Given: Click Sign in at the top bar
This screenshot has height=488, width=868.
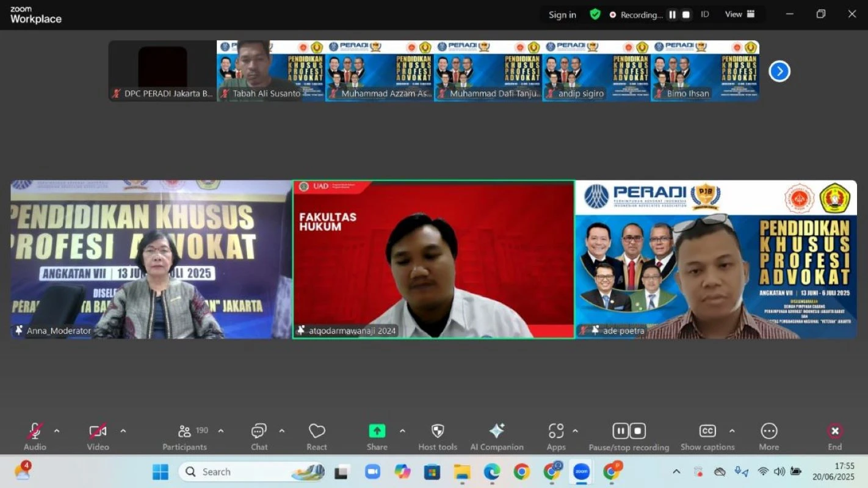Looking at the screenshot, I should 562,15.
